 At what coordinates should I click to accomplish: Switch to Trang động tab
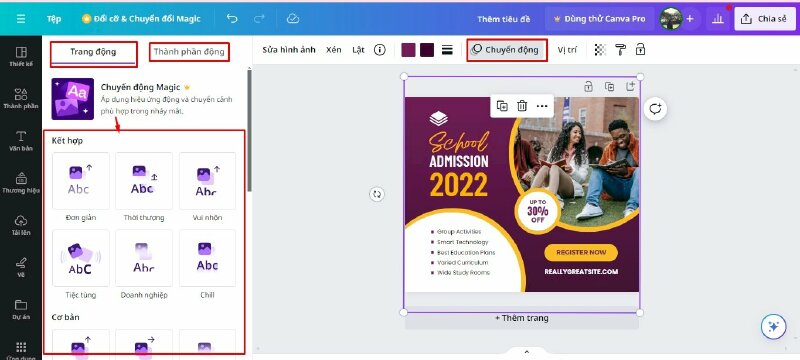click(93, 52)
